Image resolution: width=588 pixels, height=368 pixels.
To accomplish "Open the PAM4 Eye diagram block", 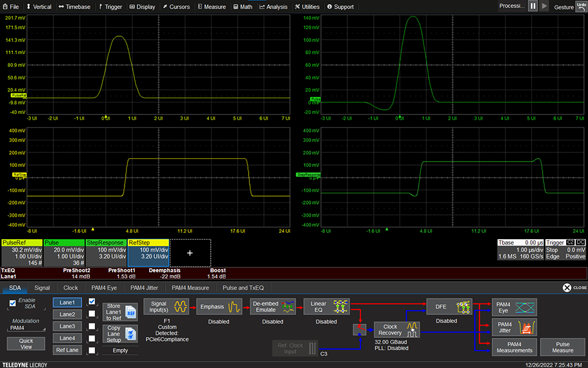I will tap(513, 306).
